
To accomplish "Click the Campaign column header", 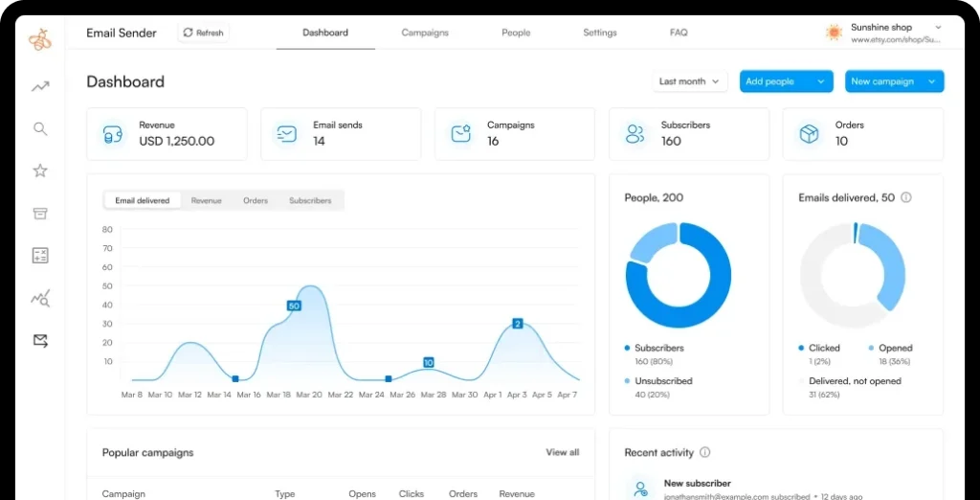I will coord(123,493).
